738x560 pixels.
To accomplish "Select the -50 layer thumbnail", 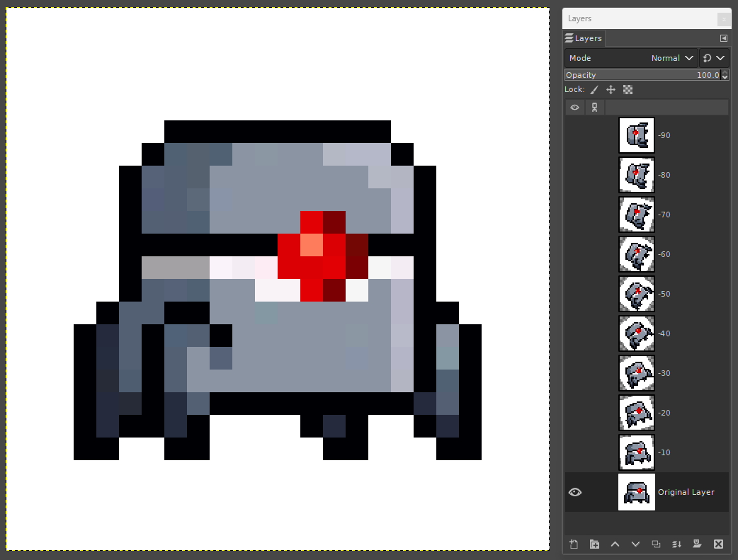I will point(636,294).
